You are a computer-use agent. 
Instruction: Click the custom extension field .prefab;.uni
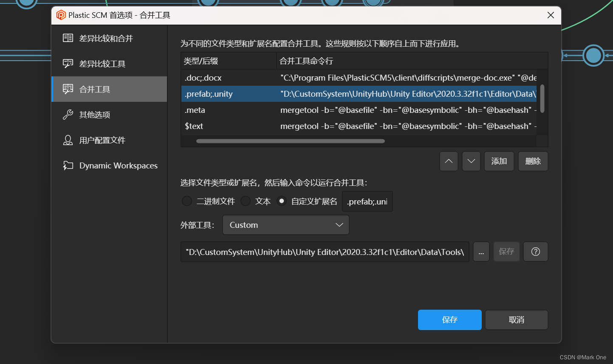[367, 202]
